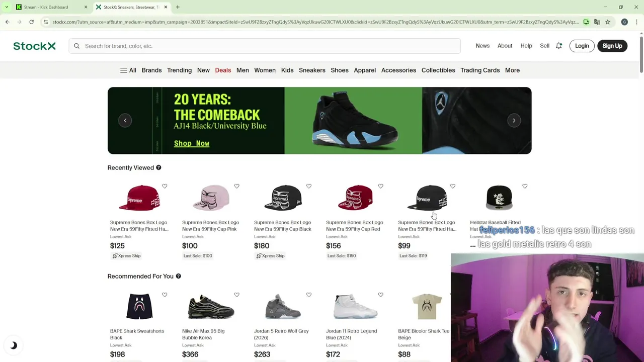This screenshot has height=362, width=644.
Task: Click the search magnifier icon
Action: pyautogui.click(x=76, y=46)
